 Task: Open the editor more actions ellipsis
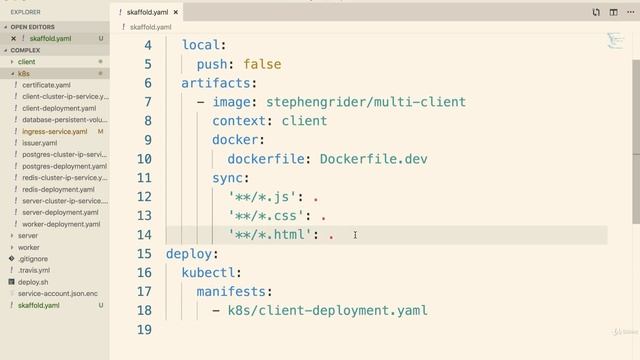pyautogui.click(x=631, y=12)
